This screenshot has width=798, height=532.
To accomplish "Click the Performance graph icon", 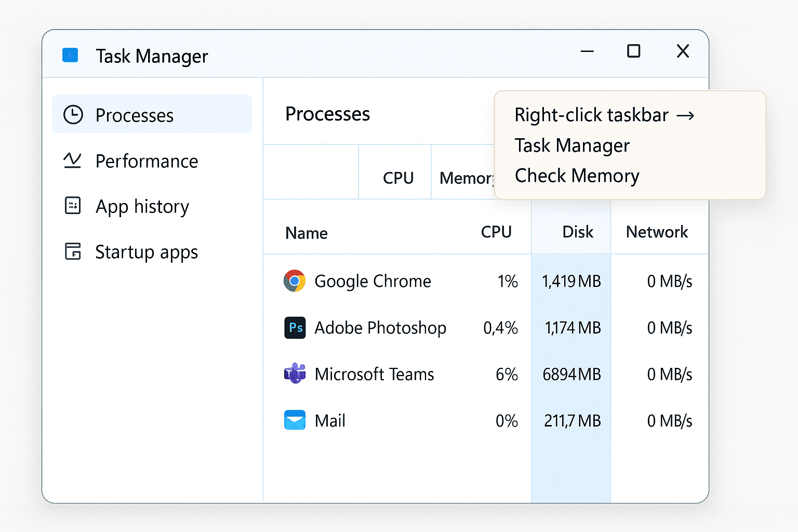I will [72, 161].
